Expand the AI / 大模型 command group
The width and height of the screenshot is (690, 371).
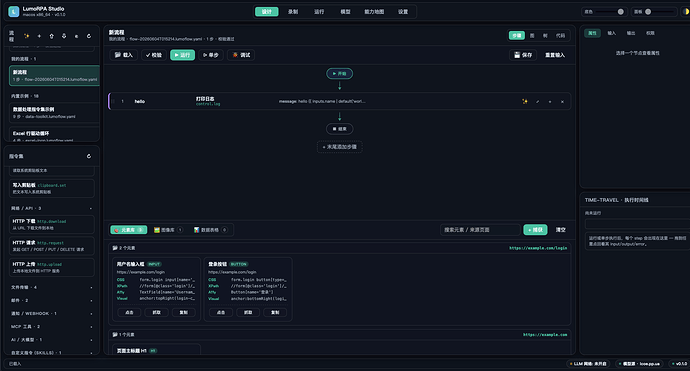tap(51, 340)
